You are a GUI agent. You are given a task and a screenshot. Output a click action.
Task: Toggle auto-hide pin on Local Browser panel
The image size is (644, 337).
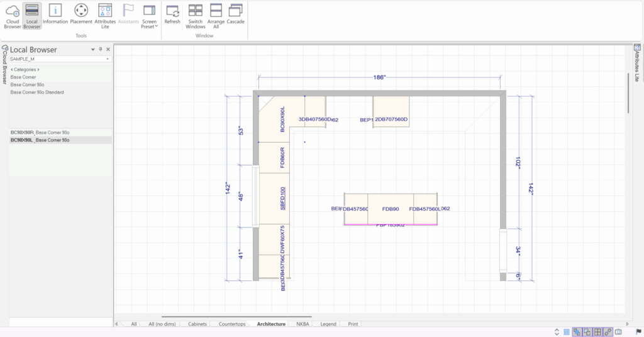tap(100, 49)
